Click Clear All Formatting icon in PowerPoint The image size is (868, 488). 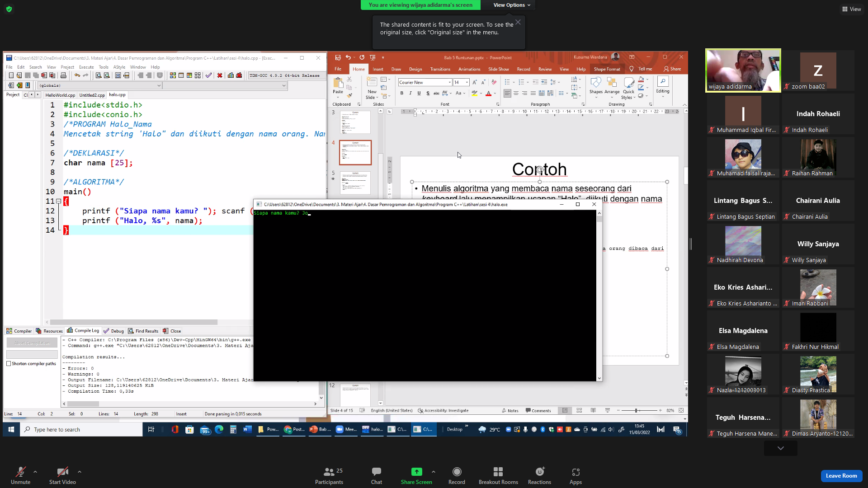click(x=494, y=82)
